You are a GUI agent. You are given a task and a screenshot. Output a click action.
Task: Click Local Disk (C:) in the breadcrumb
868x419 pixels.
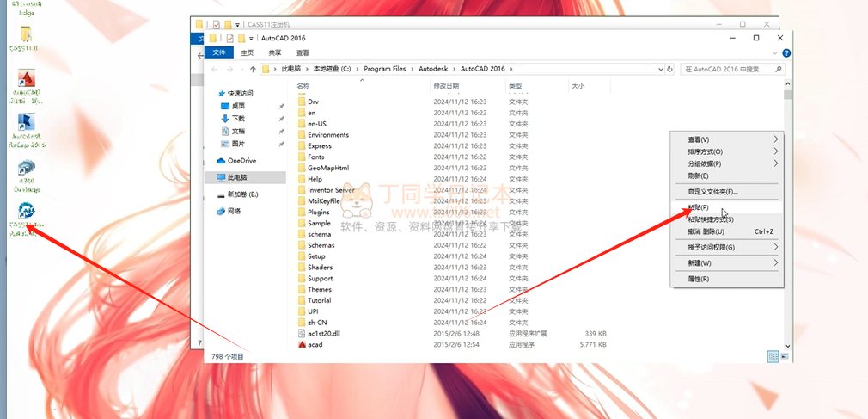pyautogui.click(x=332, y=70)
